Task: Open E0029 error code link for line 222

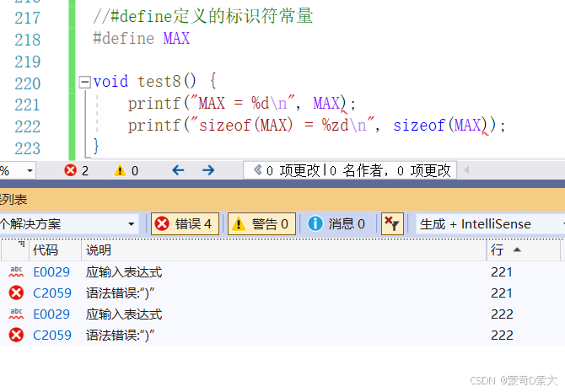Action: (x=51, y=314)
